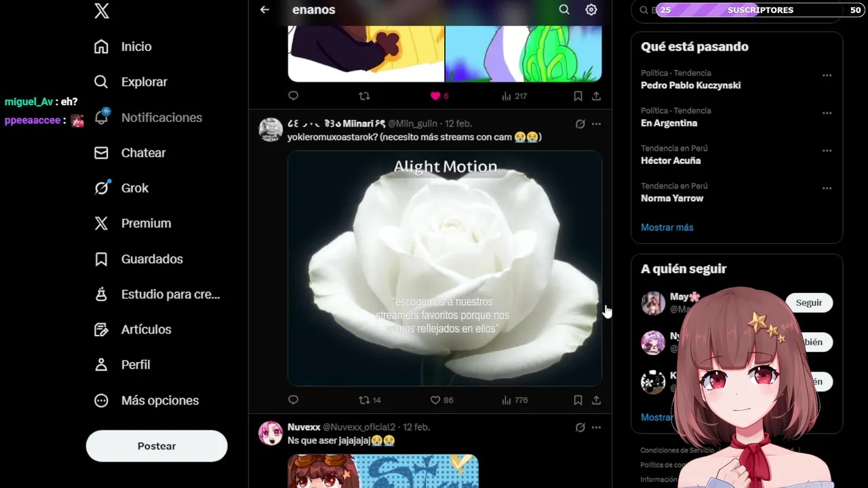The image size is (868, 488).
Task: Share Miinari's white rose post
Action: coord(596,401)
